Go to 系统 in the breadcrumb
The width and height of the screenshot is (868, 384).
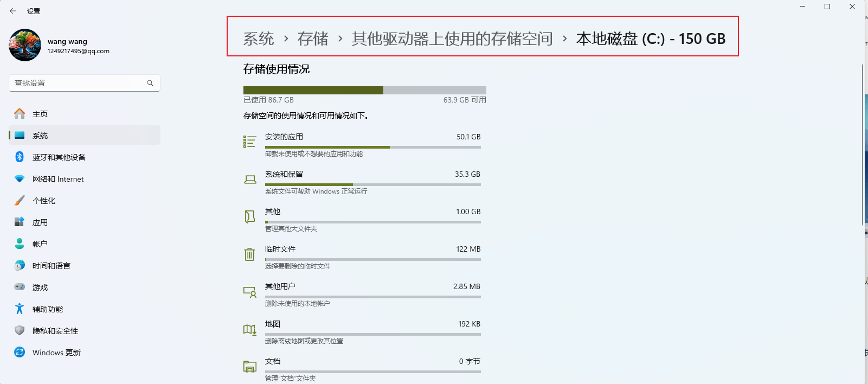pos(259,39)
